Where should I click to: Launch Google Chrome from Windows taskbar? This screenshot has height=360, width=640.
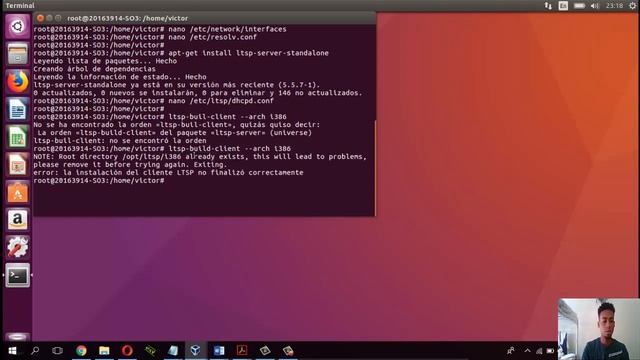click(81, 351)
